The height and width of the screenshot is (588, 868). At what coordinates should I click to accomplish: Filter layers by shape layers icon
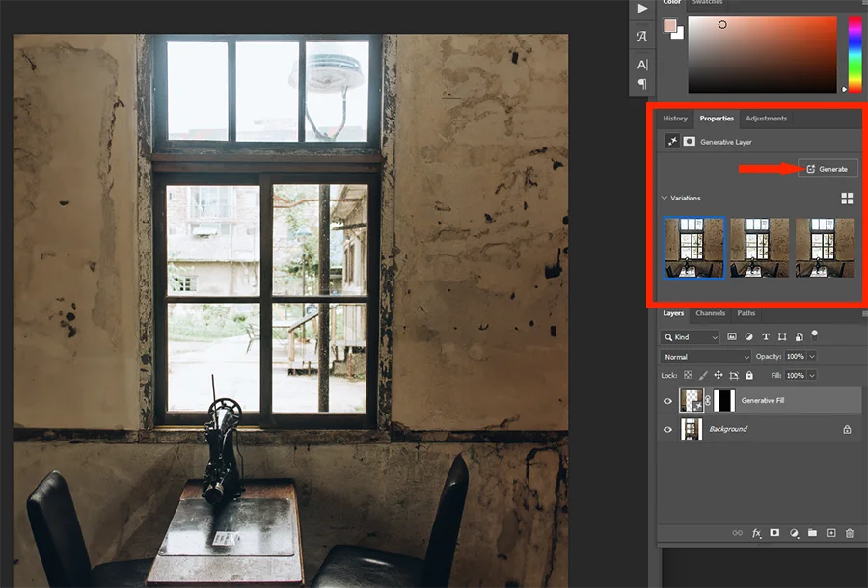(x=782, y=336)
